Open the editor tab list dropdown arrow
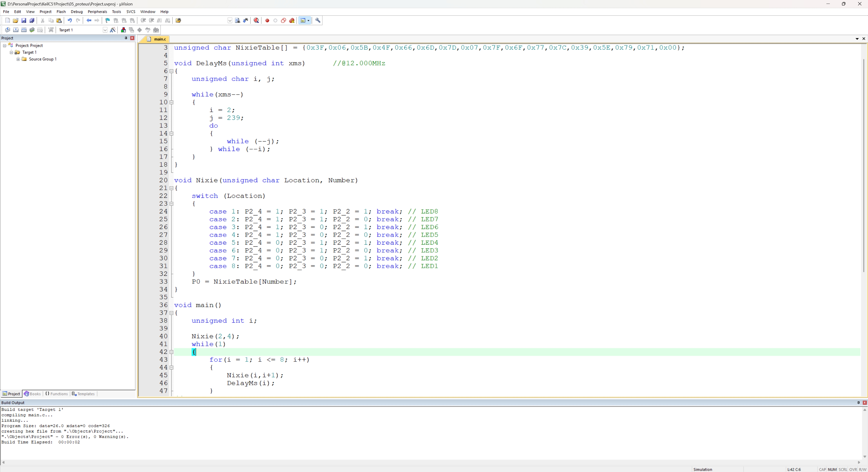This screenshot has width=868, height=472. [857, 39]
